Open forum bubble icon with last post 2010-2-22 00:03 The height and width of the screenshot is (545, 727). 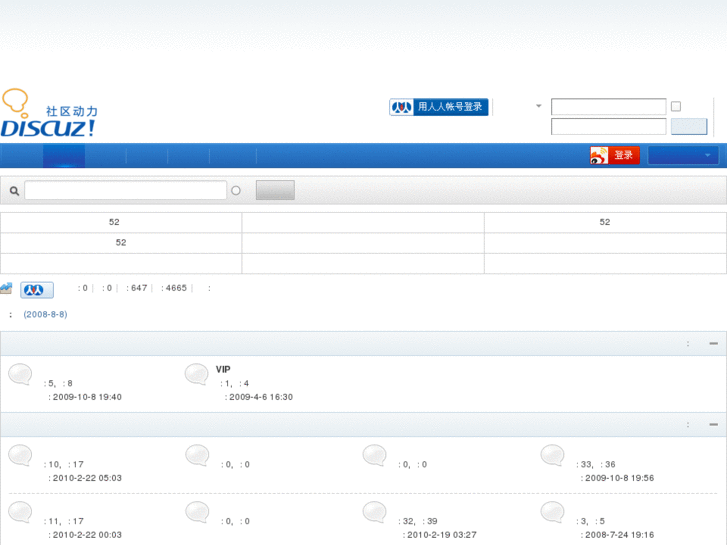(x=20, y=512)
